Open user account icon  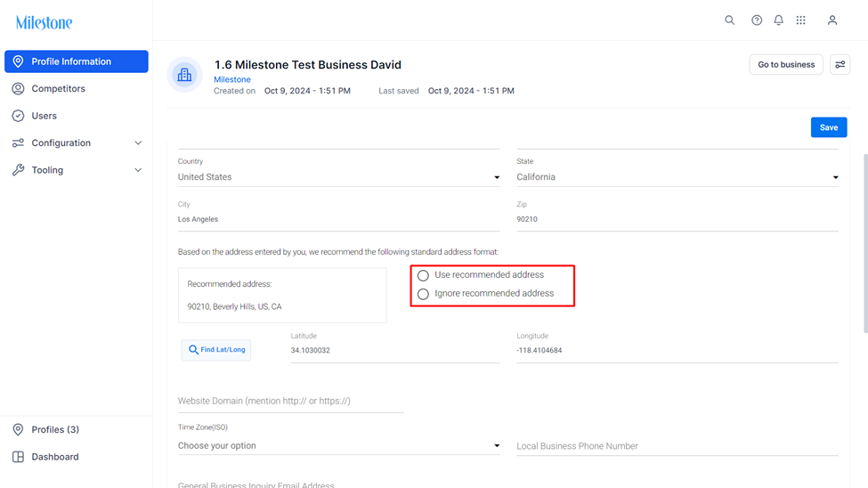click(832, 20)
